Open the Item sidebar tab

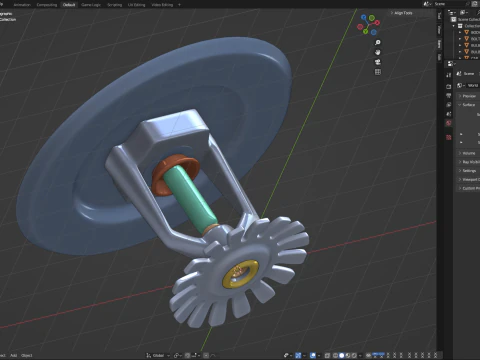(439, 45)
